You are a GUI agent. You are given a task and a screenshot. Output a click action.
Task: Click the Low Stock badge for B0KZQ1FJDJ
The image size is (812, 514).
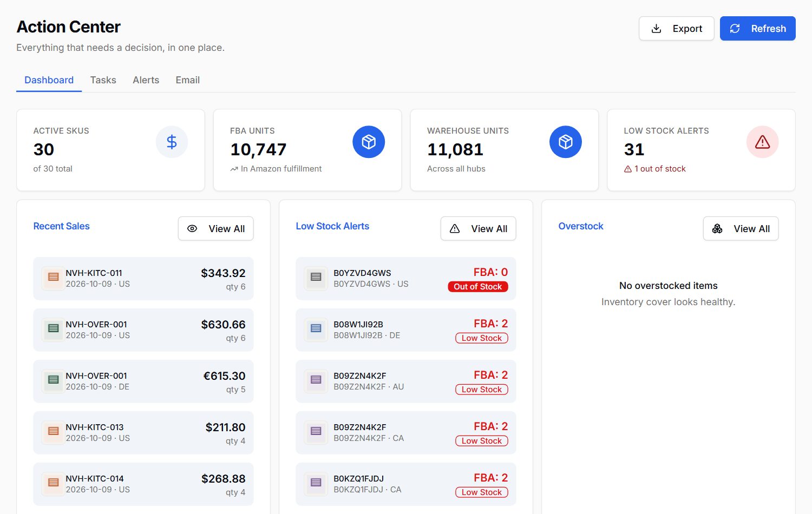point(482,492)
